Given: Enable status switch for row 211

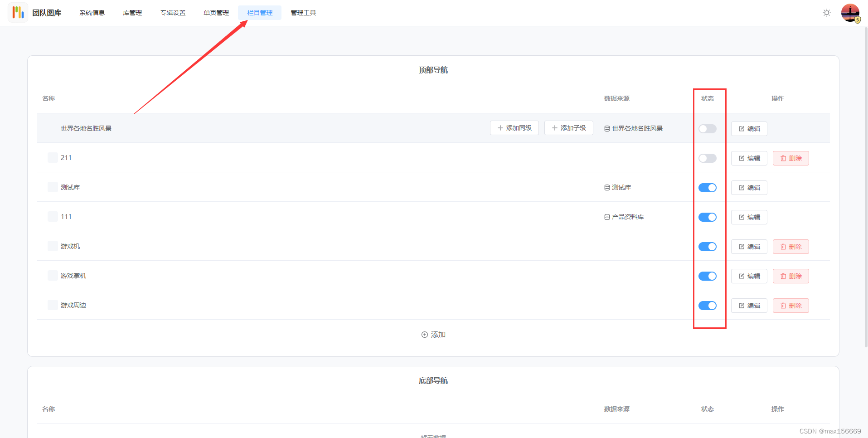Looking at the screenshot, I should click(707, 158).
